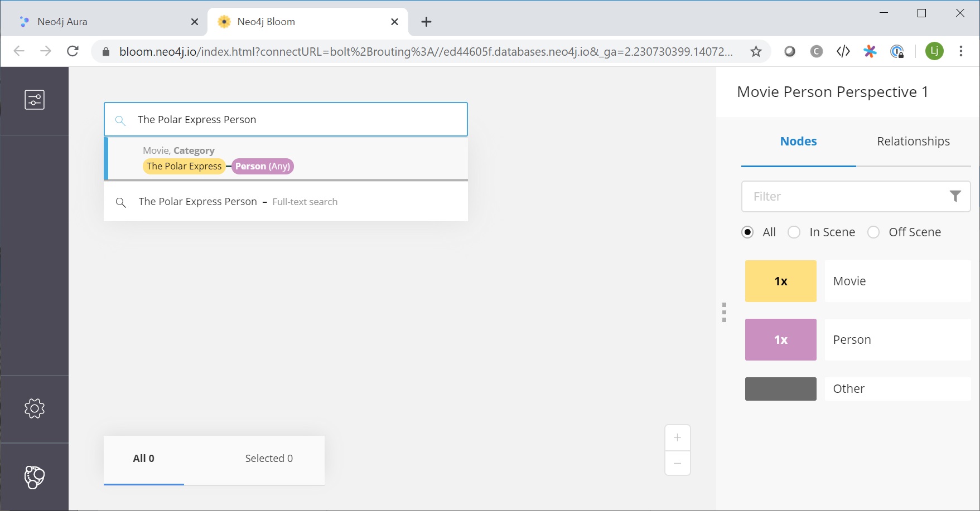Viewport: 980px width, 511px height.
Task: Click the browser address bar URL
Action: click(426, 52)
